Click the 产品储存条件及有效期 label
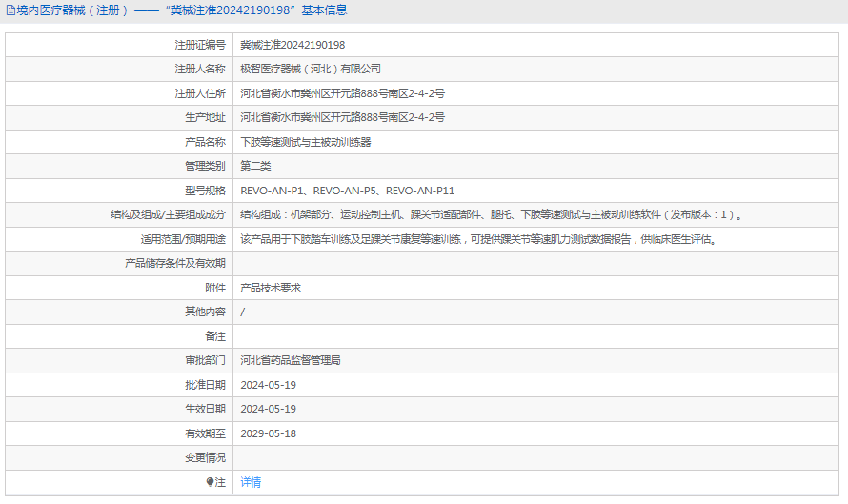 174,263
